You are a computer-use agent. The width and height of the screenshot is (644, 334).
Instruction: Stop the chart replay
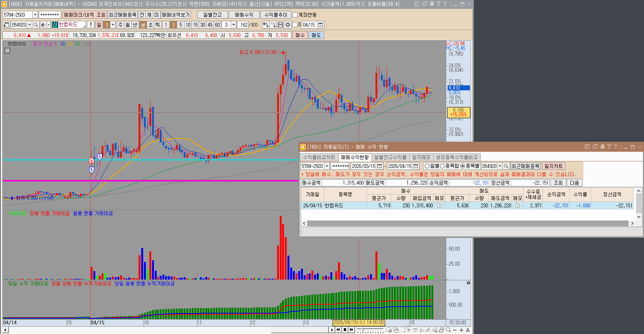coord(345,330)
